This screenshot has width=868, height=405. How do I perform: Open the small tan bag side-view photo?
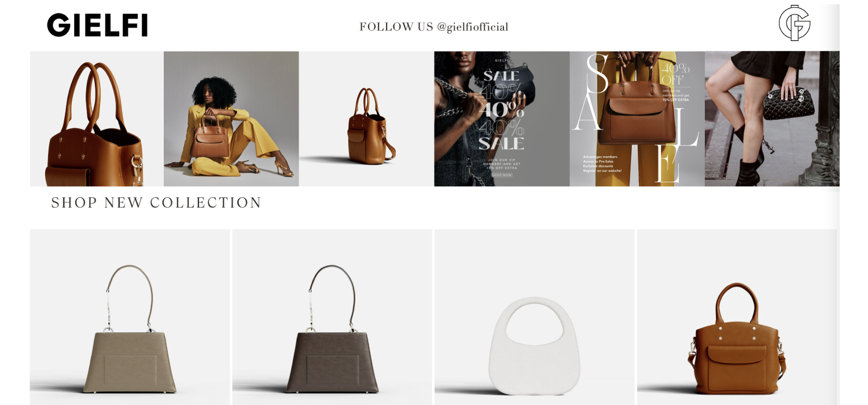pos(367,119)
